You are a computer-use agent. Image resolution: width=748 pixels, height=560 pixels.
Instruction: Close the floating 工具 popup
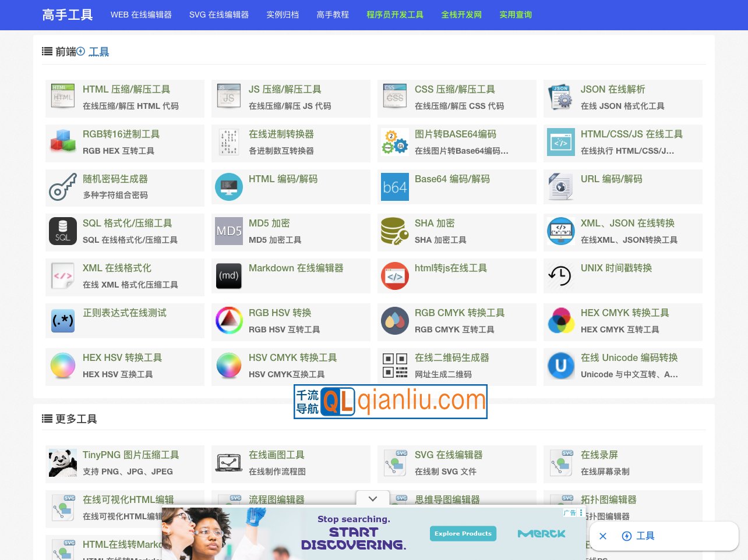pos(603,536)
